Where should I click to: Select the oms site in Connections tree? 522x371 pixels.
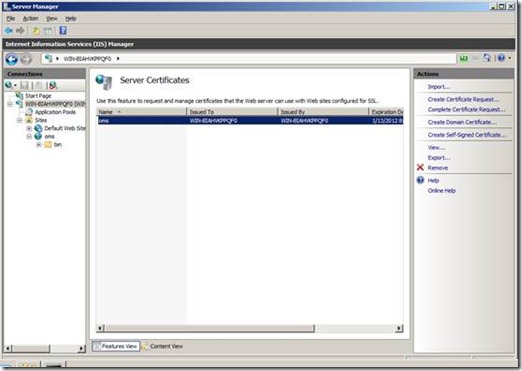(49, 136)
